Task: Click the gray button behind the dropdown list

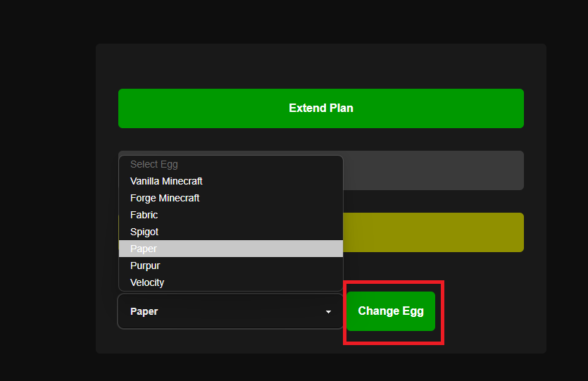Action: point(433,170)
